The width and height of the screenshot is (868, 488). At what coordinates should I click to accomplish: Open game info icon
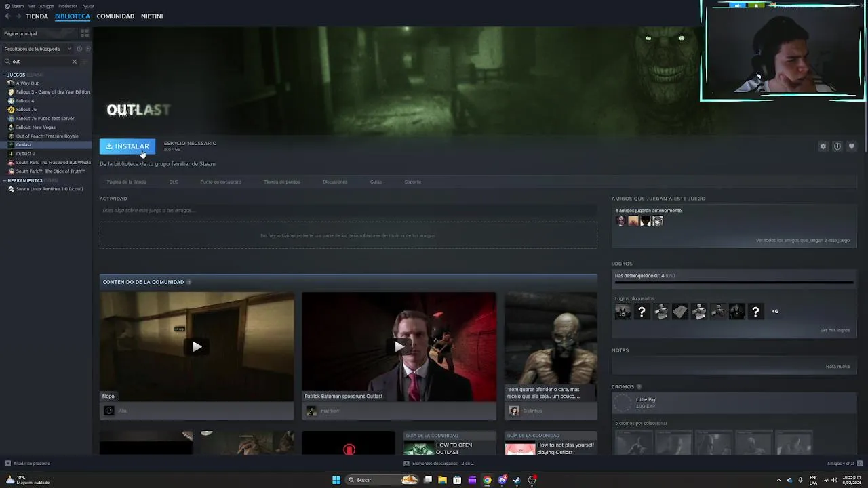point(837,146)
